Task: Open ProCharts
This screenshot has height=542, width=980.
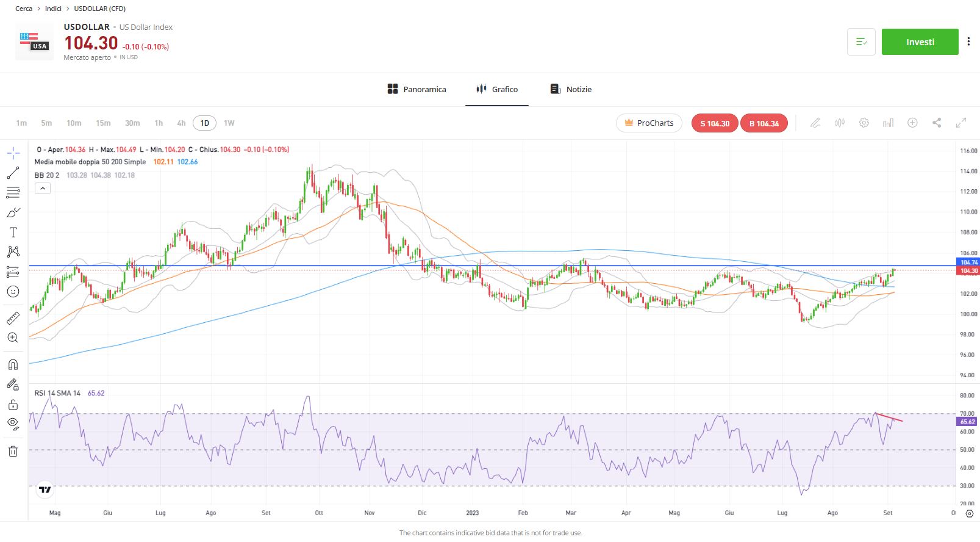Action: (649, 123)
